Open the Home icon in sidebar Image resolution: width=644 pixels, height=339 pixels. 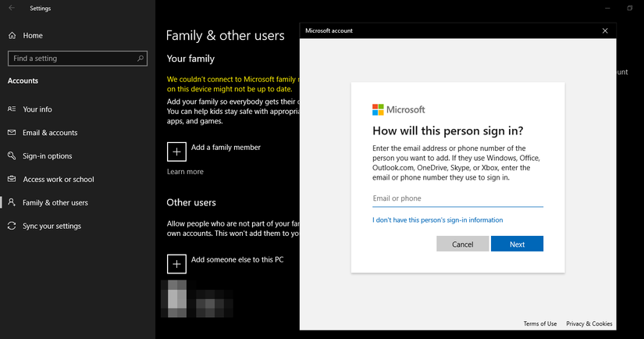pyautogui.click(x=12, y=35)
